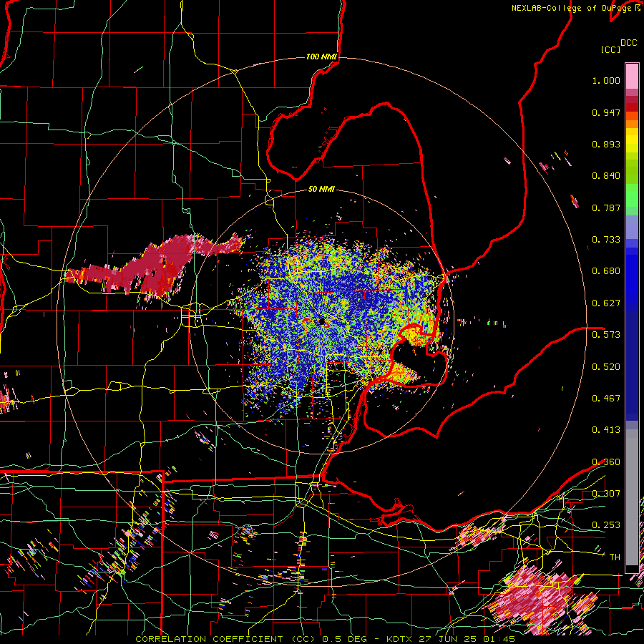This screenshot has width=644, height=644.
Task: Select the 0.947 scale value
Action: 606,112
